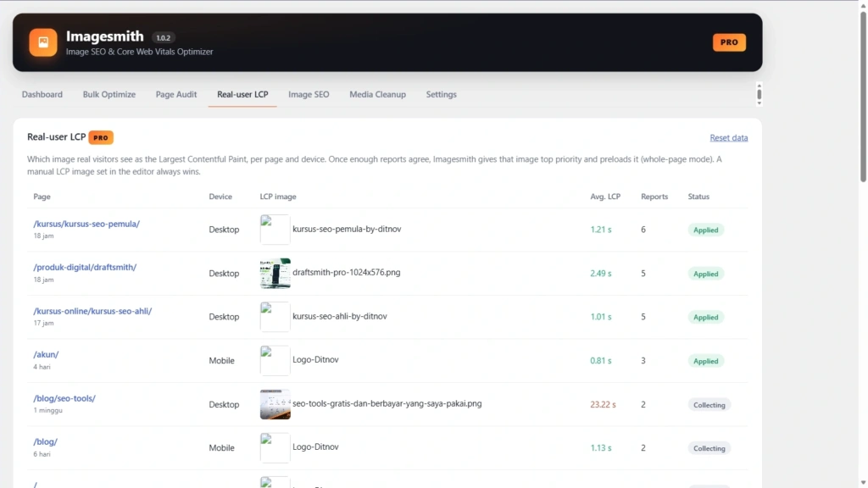Click the orange Imagesmith logo icon
The height and width of the screenshot is (488, 868).
pos(43,42)
